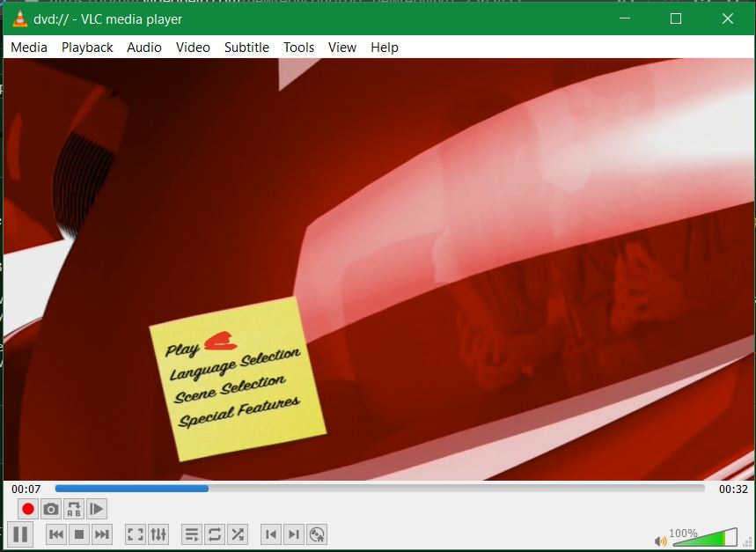The height and width of the screenshot is (552, 756).
Task: Pause playback with the pause button
Action: point(20,534)
